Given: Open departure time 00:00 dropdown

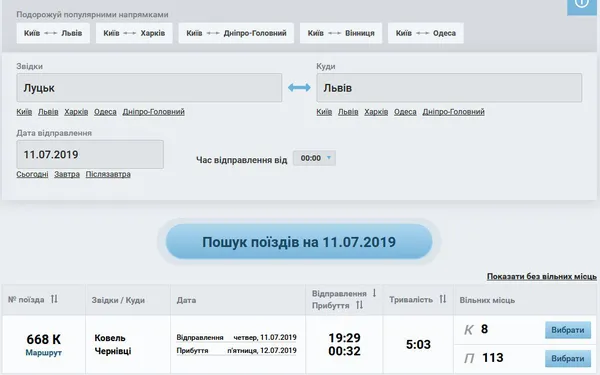Looking at the screenshot, I should tap(314, 158).
